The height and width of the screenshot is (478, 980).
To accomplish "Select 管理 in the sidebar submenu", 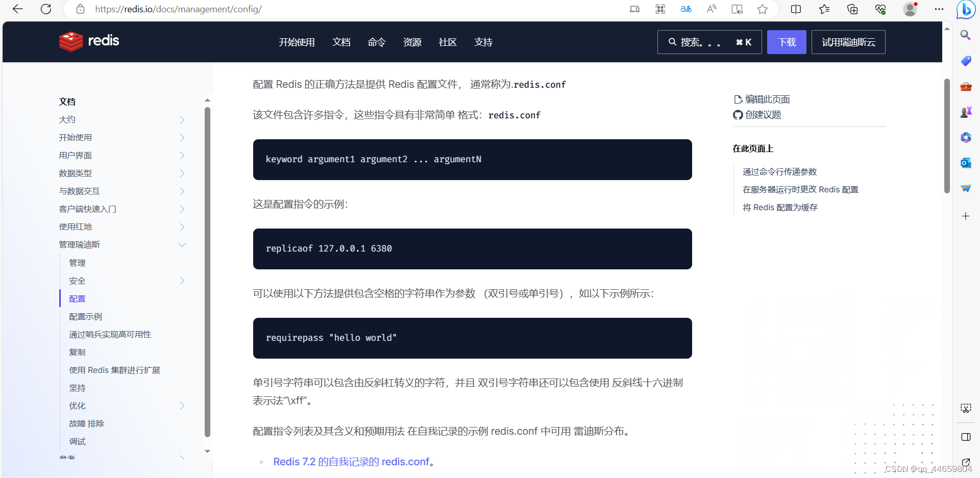I will [x=77, y=263].
